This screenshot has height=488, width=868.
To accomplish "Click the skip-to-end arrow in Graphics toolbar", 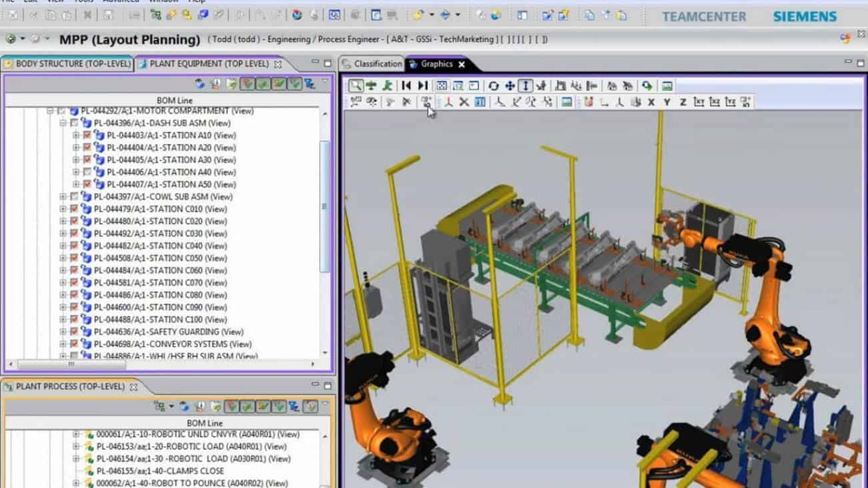I will [x=423, y=85].
